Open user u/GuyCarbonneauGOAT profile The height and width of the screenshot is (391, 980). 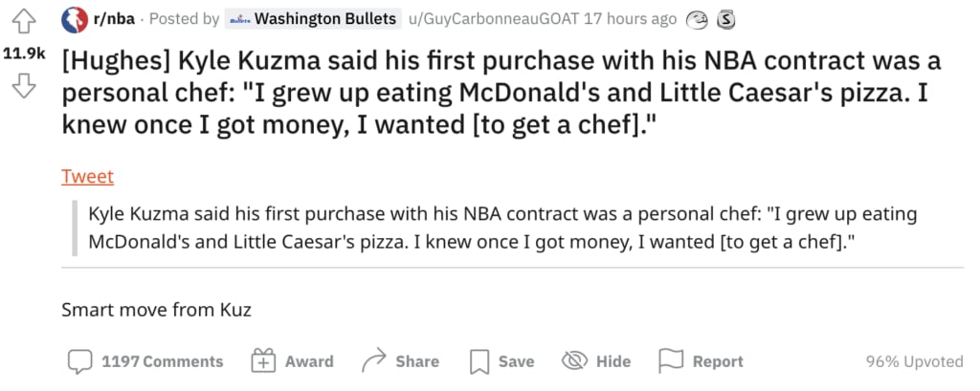[493, 19]
